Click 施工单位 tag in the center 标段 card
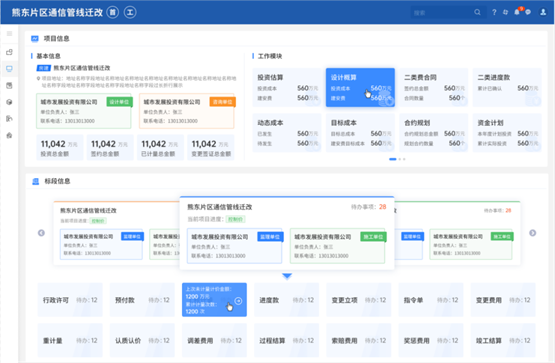Image resolution: width=555 pixels, height=363 pixels. (x=373, y=237)
